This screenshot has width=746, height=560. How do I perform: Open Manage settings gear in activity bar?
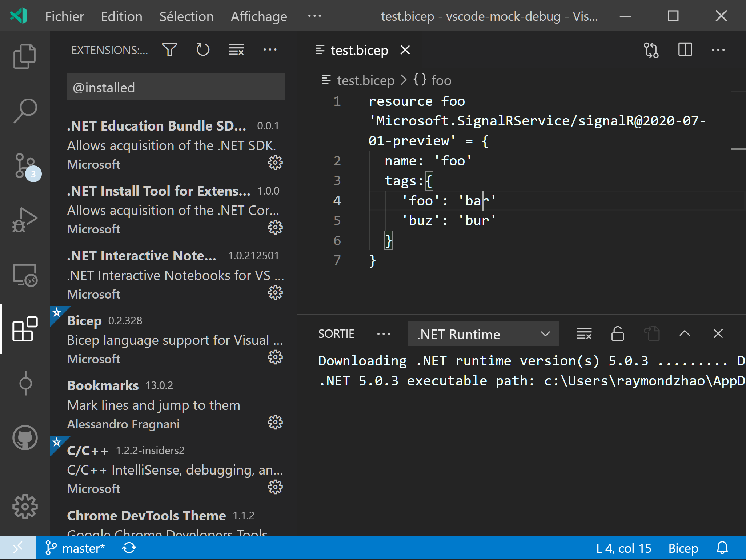coord(25,507)
